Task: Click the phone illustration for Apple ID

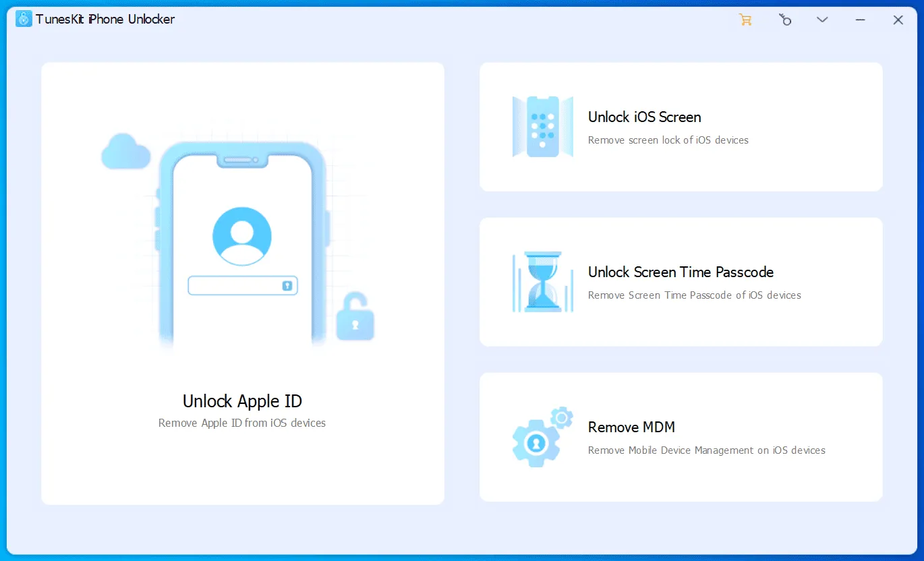Action: (x=243, y=246)
